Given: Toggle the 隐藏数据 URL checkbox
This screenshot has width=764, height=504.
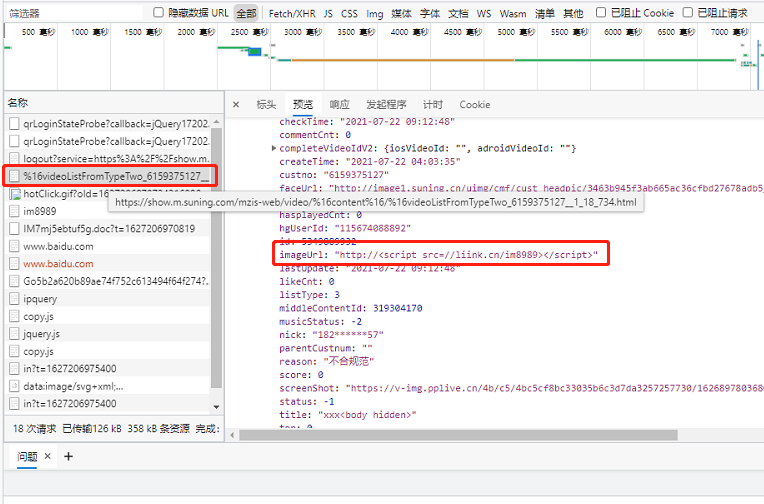Looking at the screenshot, I should point(158,13).
